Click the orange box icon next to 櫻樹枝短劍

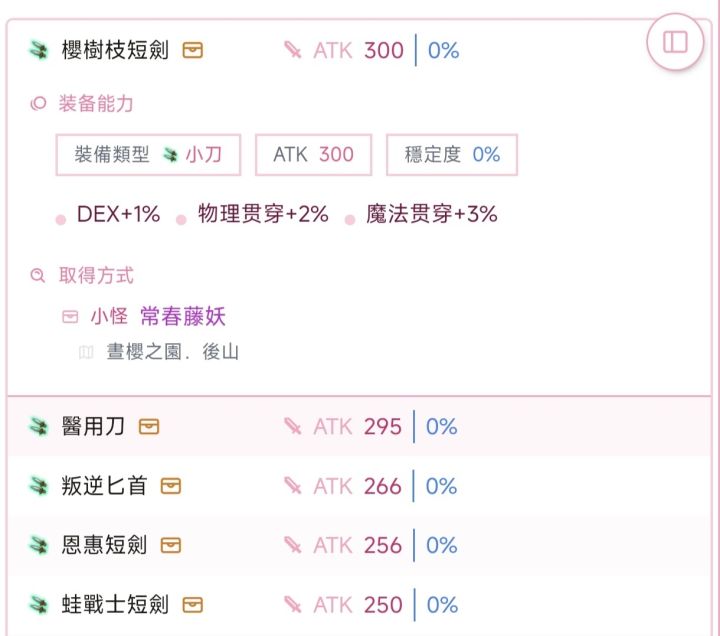(x=193, y=50)
